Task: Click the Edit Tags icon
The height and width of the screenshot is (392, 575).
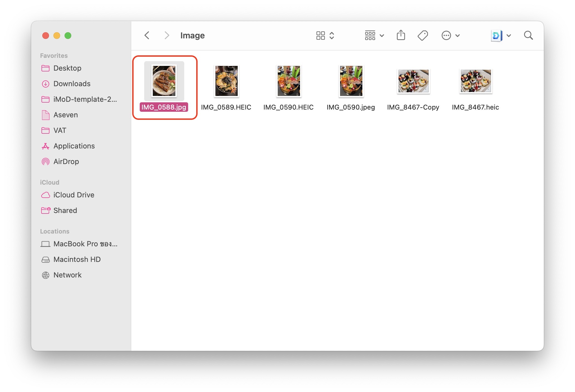Action: [422, 35]
